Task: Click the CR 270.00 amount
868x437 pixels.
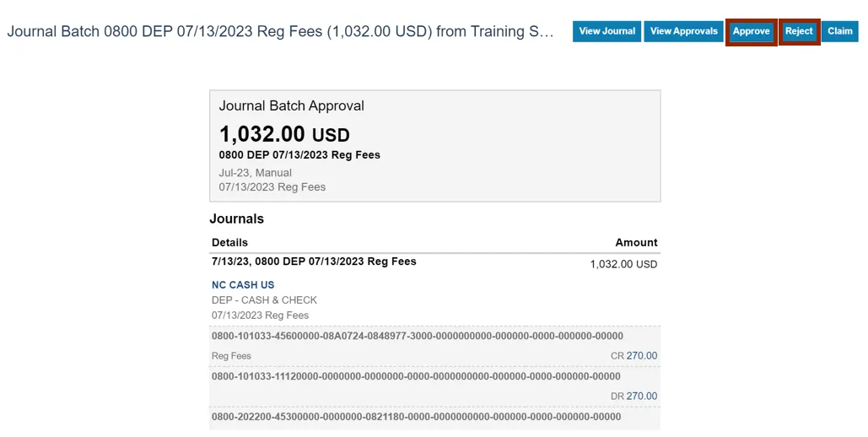Action: tap(641, 356)
